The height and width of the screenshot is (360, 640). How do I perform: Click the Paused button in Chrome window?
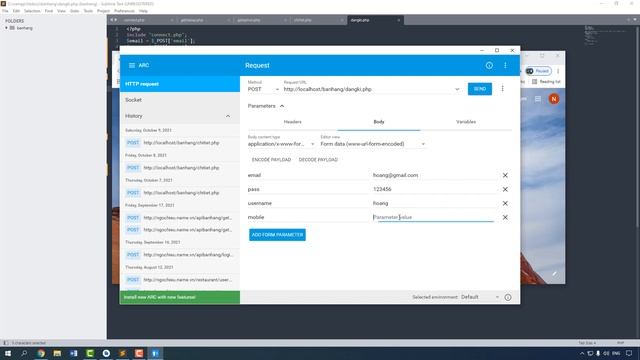(x=538, y=71)
